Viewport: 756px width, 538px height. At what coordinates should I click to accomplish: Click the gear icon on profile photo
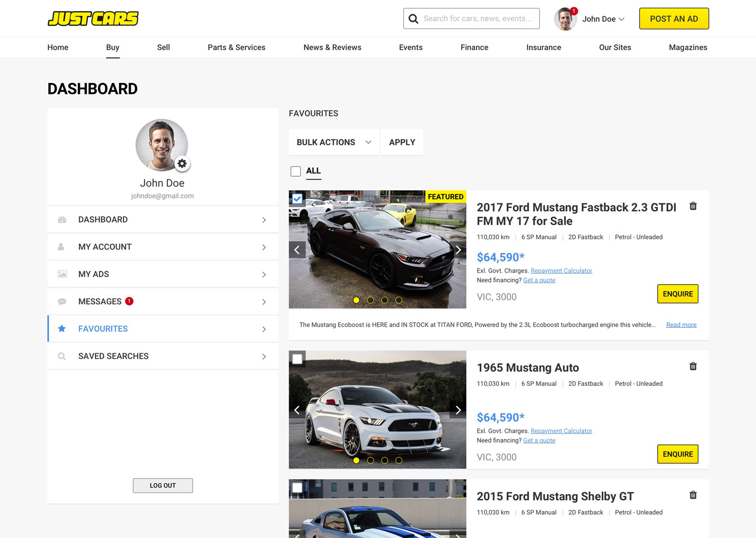click(x=182, y=163)
